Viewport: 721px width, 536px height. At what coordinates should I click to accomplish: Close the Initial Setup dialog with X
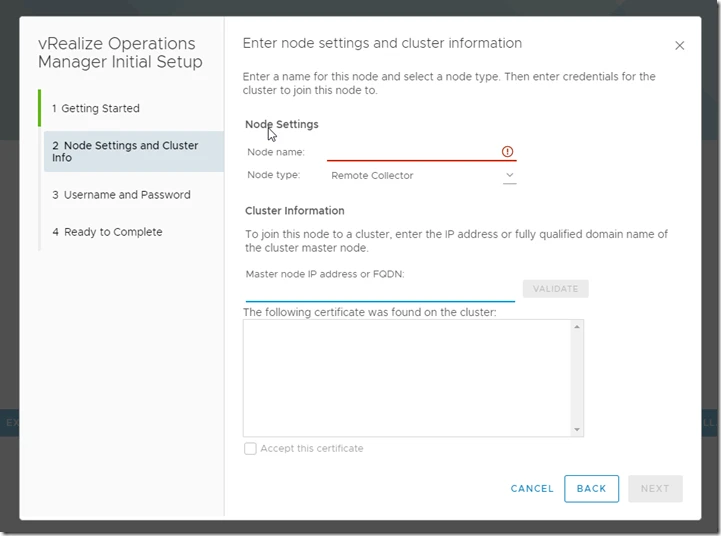pos(680,46)
